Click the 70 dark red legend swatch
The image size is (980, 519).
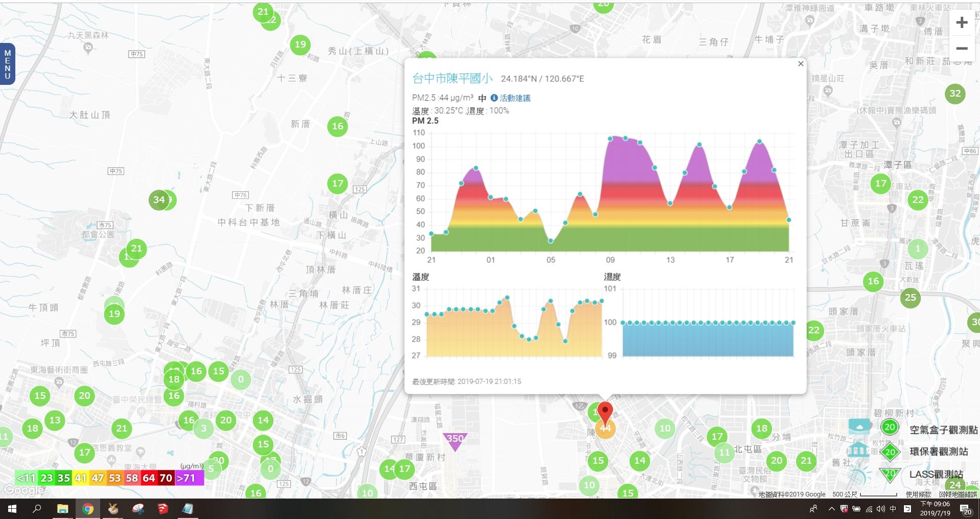166,478
